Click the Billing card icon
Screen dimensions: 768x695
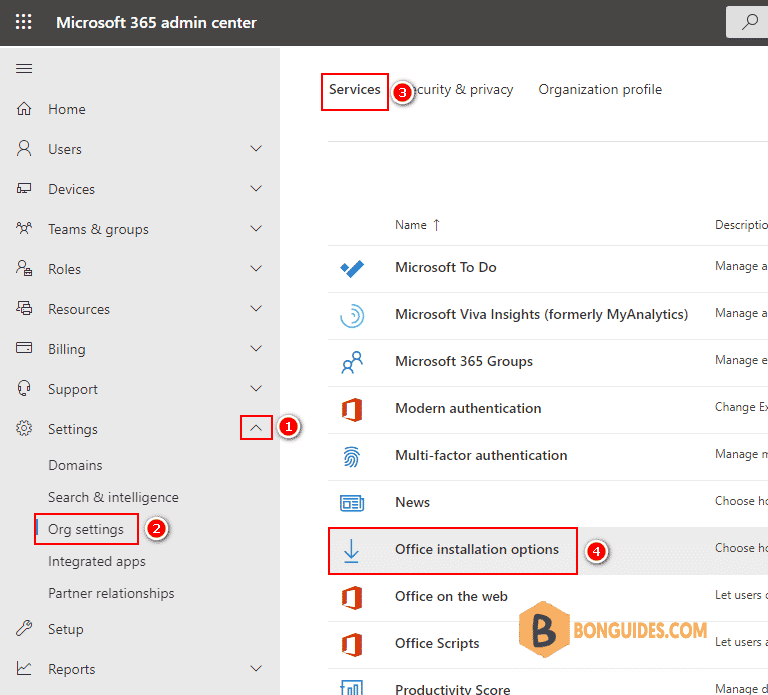tap(24, 348)
